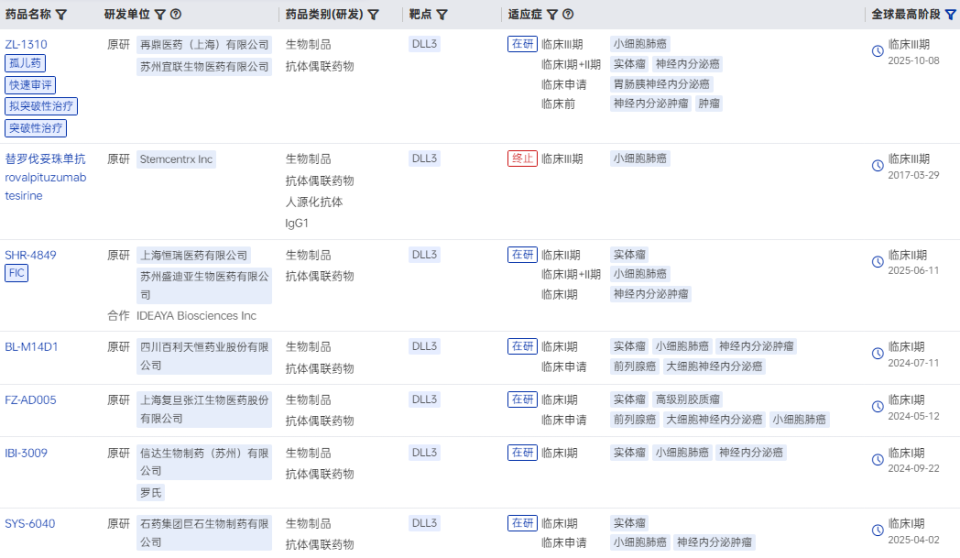Screen dimensions: 960x558
Task: Select IDEAYA Biosciences Inc partner name
Action: pyautogui.click(x=196, y=316)
